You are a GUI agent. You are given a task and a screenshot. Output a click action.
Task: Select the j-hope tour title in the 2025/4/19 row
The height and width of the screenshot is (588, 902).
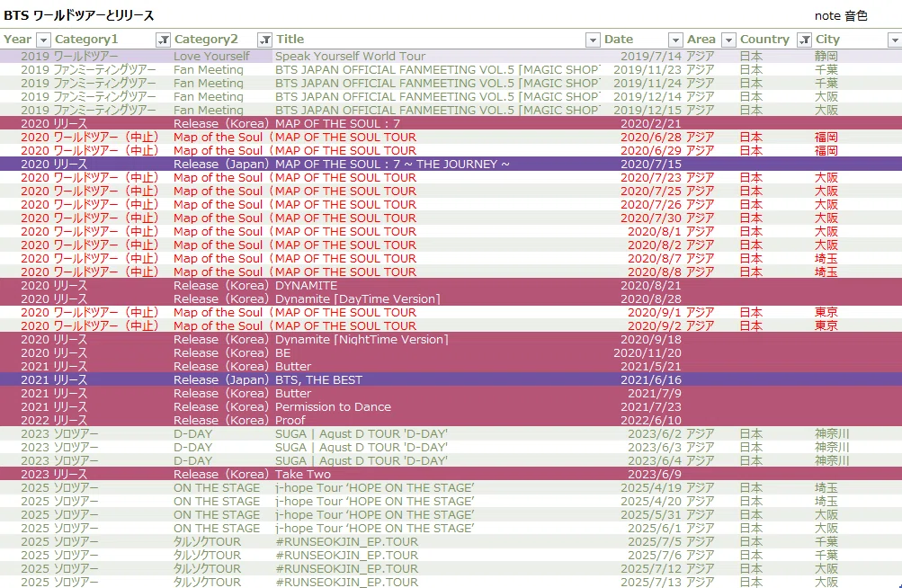374,488
